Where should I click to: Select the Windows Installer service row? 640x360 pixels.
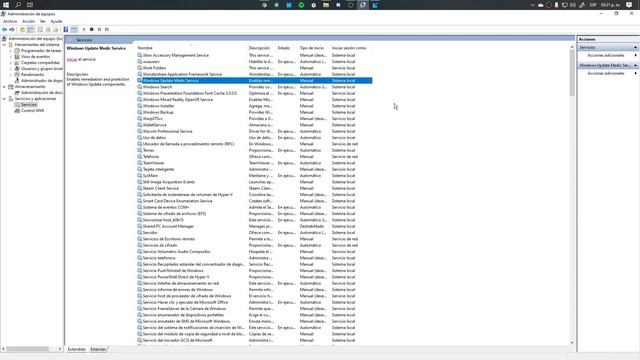[255, 106]
